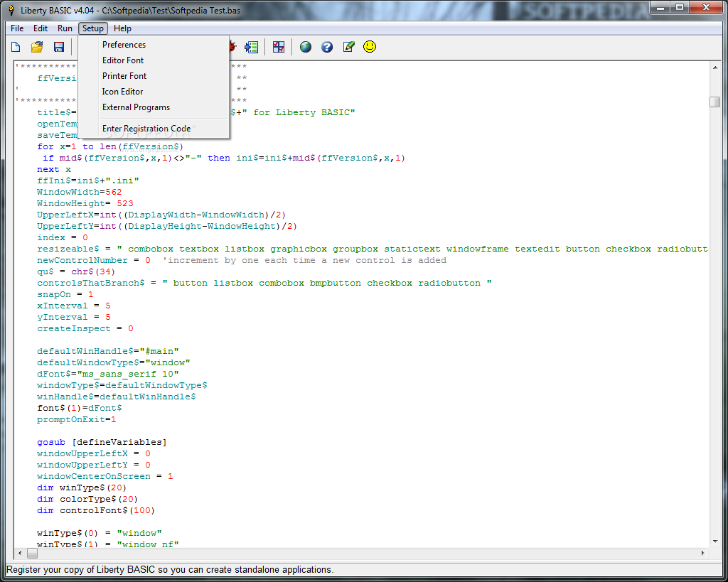The image size is (728, 582).
Task: Click the 'index = 0' code line
Action: click(63, 237)
